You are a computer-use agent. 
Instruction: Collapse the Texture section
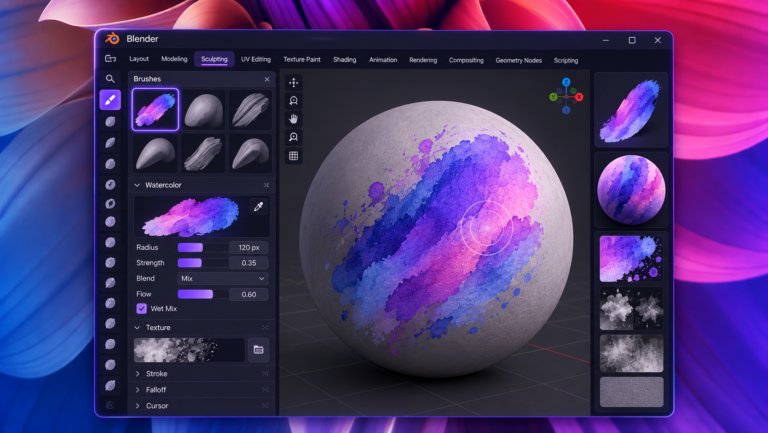tap(137, 328)
